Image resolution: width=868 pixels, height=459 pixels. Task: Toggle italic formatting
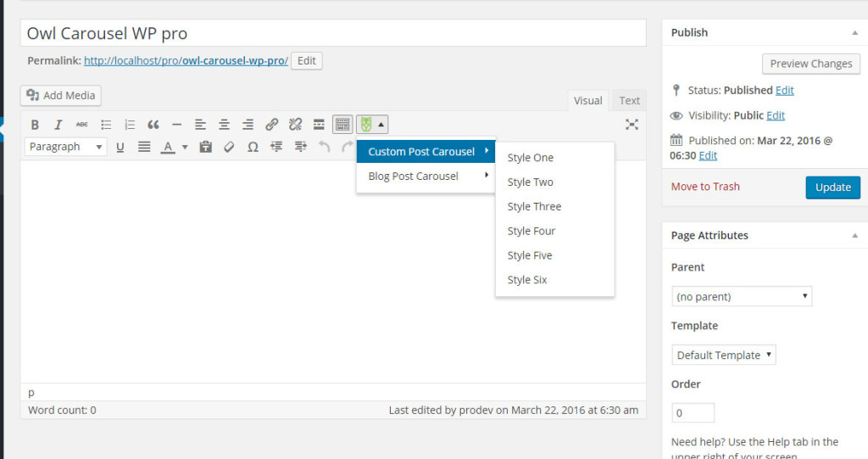coord(58,125)
